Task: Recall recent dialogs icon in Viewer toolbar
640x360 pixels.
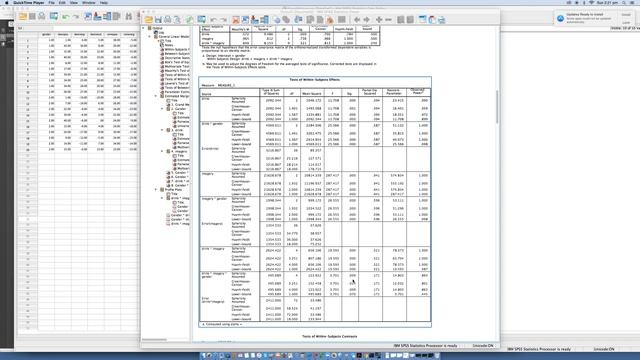Action: (x=202, y=20)
